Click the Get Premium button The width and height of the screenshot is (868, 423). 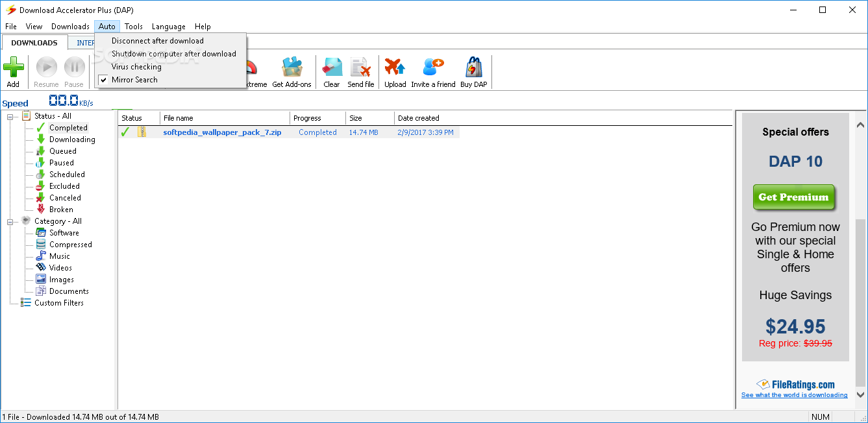click(793, 197)
